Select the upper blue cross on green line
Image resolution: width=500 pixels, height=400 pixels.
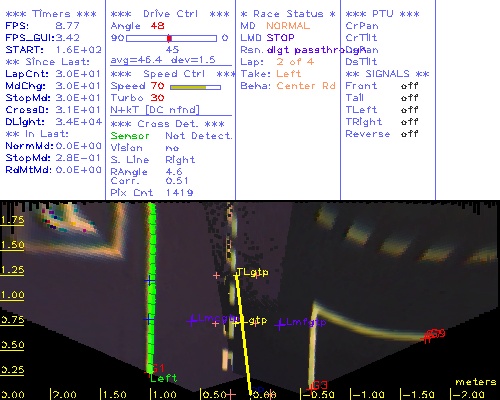click(149, 281)
